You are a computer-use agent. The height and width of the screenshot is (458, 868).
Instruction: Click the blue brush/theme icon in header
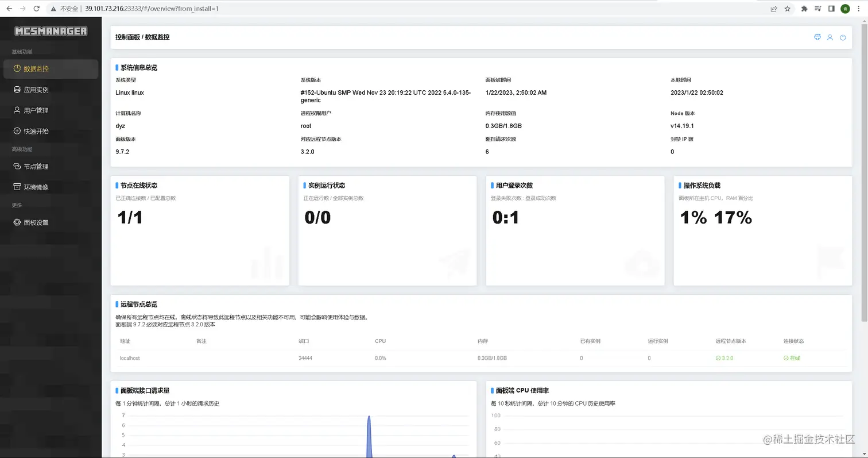click(817, 37)
